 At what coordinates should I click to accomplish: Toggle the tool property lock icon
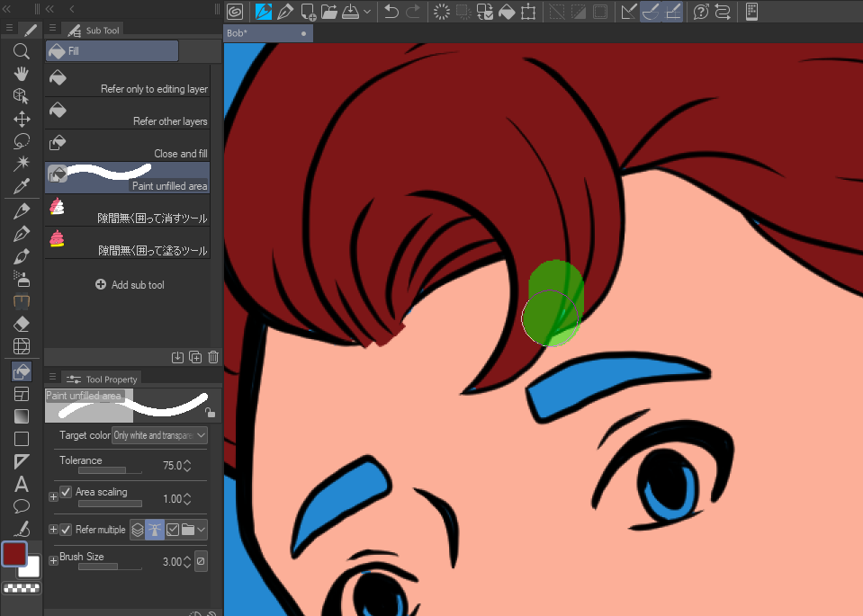pyautogui.click(x=210, y=412)
